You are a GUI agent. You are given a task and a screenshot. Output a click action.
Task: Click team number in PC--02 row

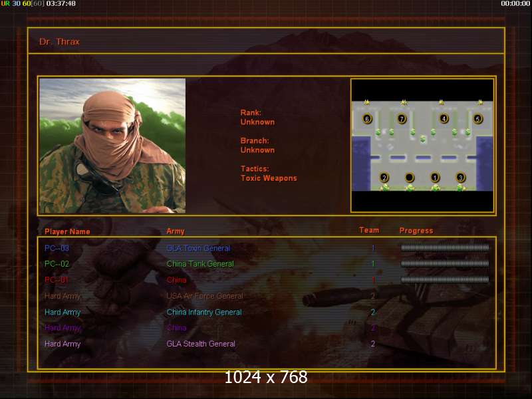(373, 263)
